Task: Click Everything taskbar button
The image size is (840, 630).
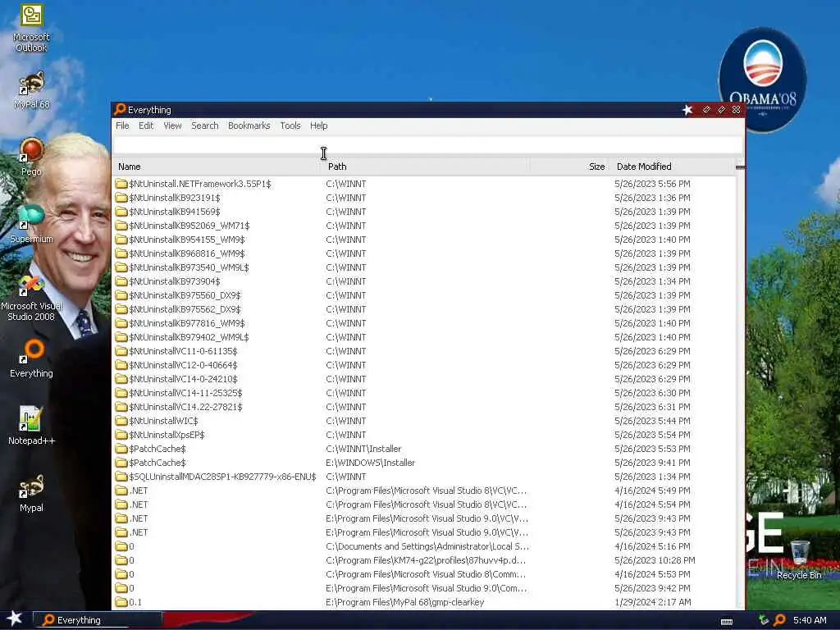Action: point(98,620)
